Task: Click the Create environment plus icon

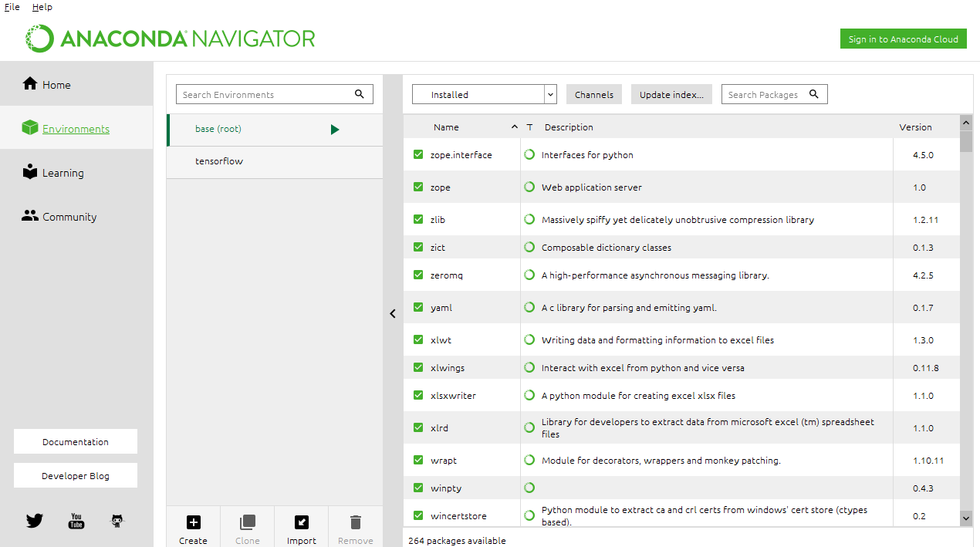Action: pos(193,522)
